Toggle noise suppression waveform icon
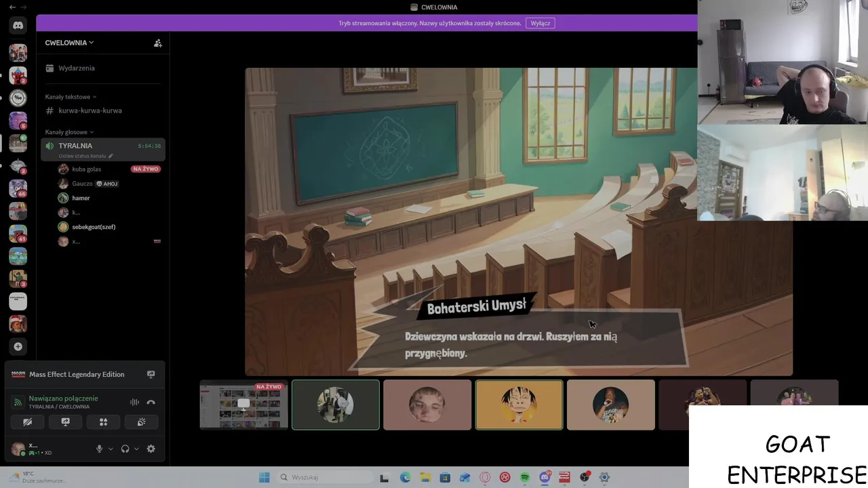The image size is (868, 488). point(134,403)
